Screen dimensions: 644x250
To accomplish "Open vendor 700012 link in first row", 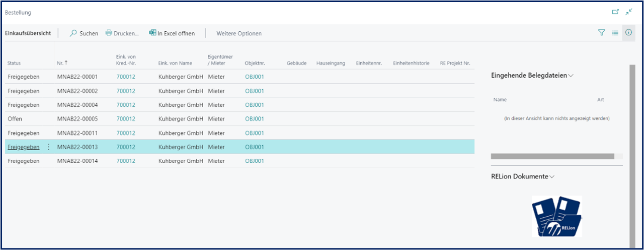I will pos(126,77).
